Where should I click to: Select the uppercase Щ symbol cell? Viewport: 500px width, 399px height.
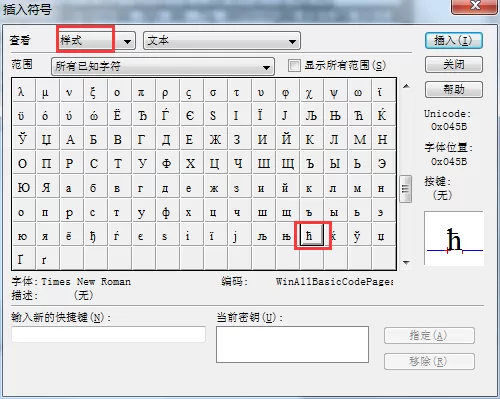pyautogui.click(x=287, y=163)
